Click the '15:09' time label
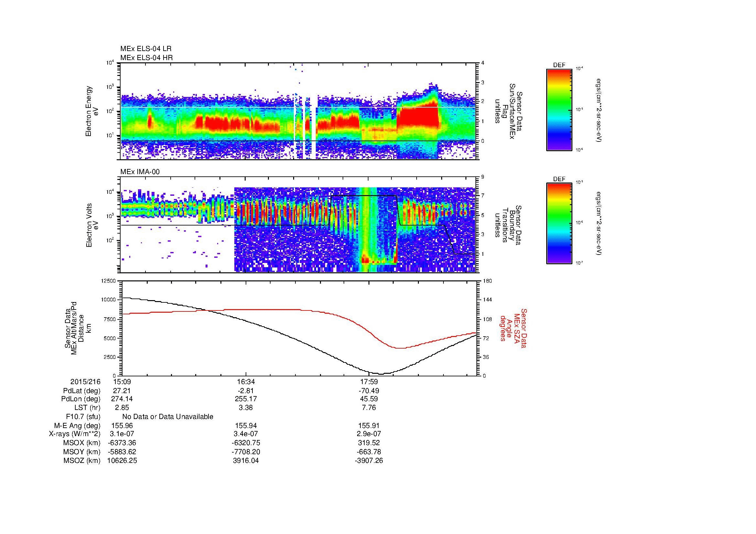 click(122, 382)
